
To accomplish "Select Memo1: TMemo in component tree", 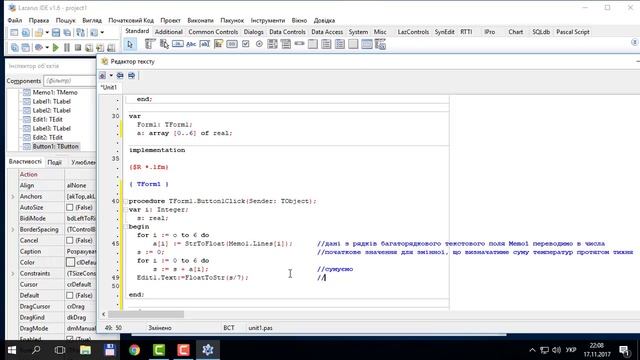I will pos(55,92).
